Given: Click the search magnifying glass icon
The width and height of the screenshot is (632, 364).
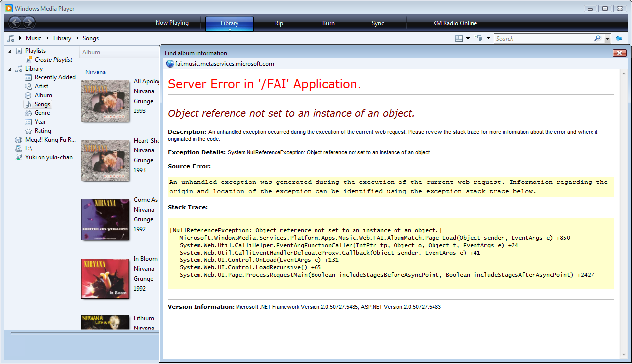Looking at the screenshot, I should (x=597, y=38).
